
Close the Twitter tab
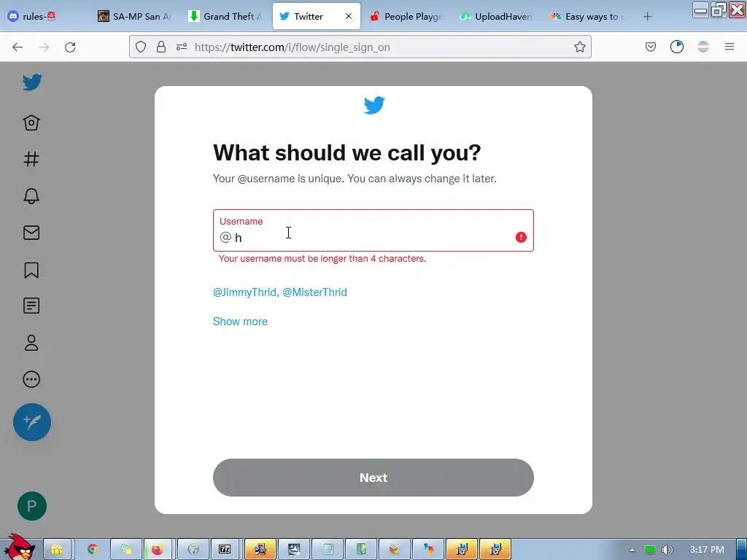349,16
